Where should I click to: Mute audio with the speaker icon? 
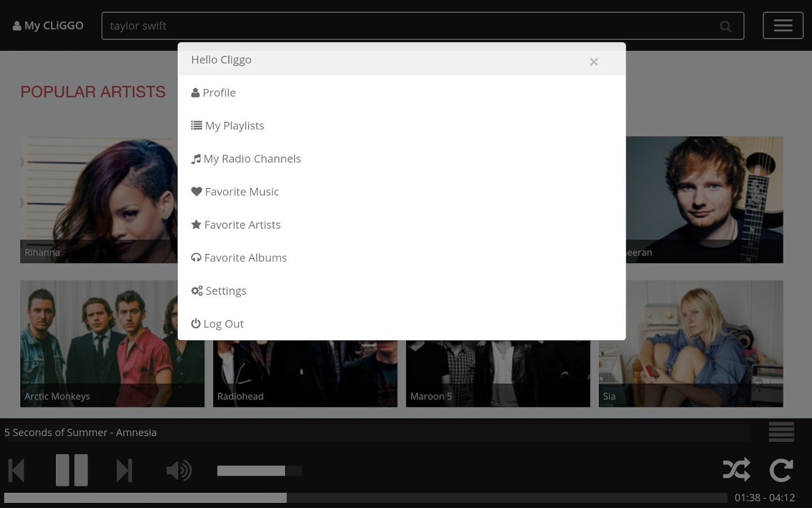(x=178, y=470)
